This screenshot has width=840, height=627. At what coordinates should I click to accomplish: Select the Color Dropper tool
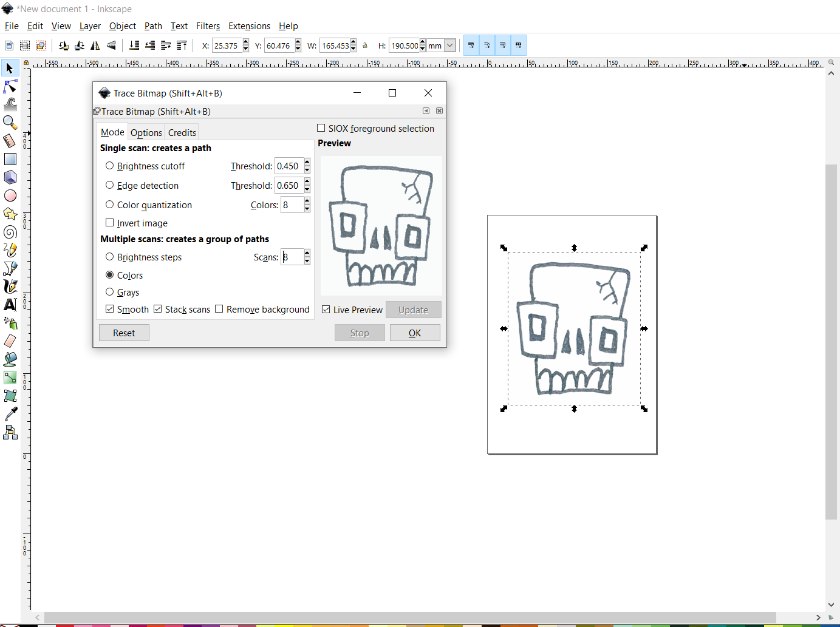10,414
